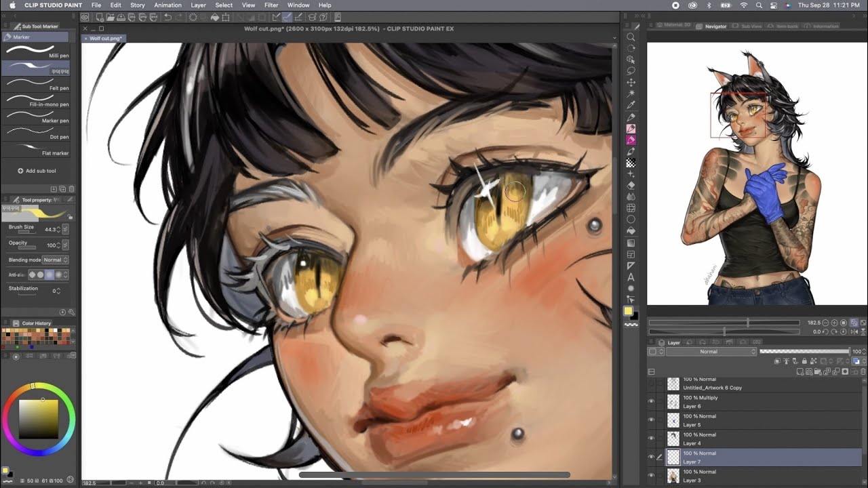
Task: Adjust Stabilization stepper arrows
Action: pyautogui.click(x=58, y=291)
